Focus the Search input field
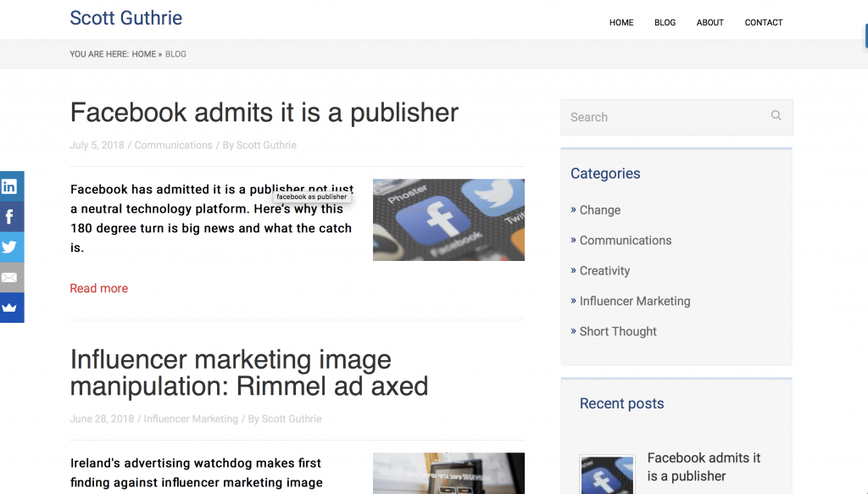Screen dimensions: 868x494 [676, 117]
